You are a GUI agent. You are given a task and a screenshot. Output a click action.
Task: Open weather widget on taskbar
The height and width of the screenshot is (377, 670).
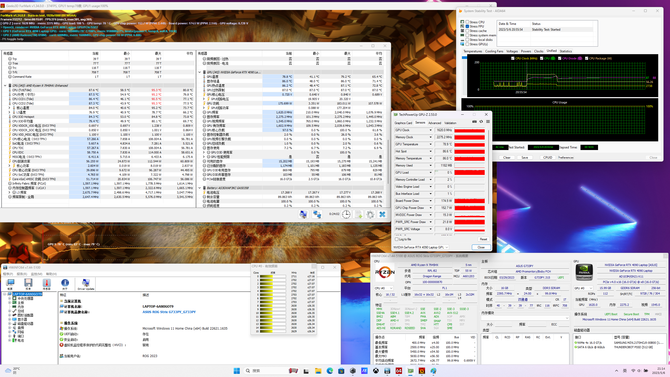(12, 370)
